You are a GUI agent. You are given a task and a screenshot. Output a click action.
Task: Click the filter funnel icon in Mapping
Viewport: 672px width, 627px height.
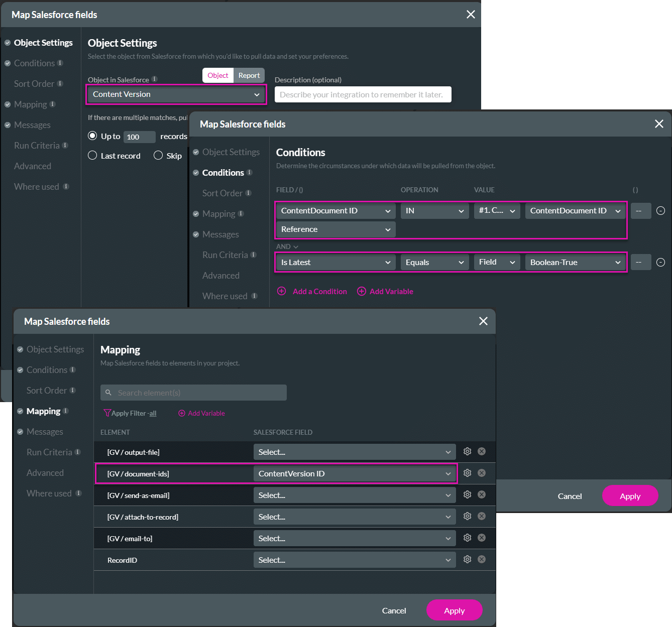[x=107, y=413]
